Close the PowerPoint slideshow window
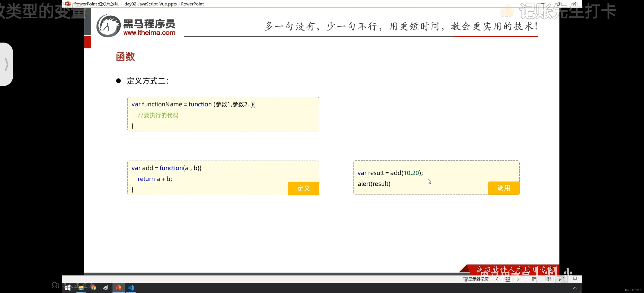The width and height of the screenshot is (644, 293). [x=574, y=4]
